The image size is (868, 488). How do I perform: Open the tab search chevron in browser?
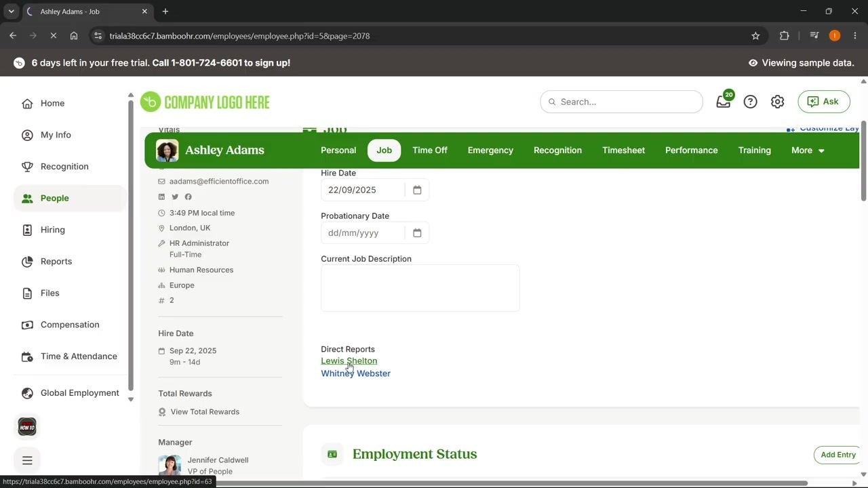tap(12, 12)
